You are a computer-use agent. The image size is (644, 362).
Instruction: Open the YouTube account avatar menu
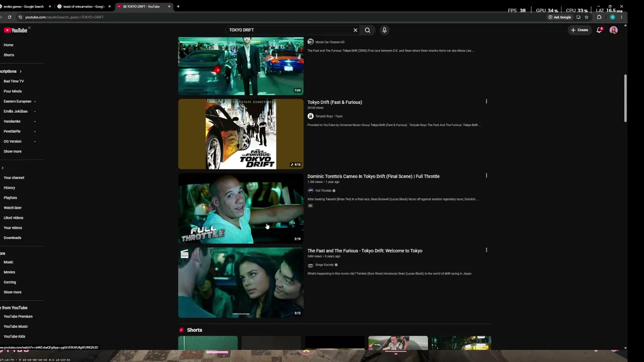pos(613,30)
